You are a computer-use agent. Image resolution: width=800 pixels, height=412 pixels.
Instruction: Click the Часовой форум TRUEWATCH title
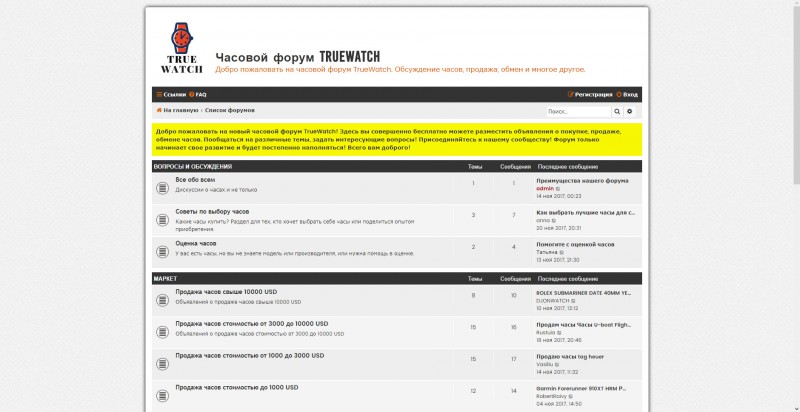click(297, 57)
